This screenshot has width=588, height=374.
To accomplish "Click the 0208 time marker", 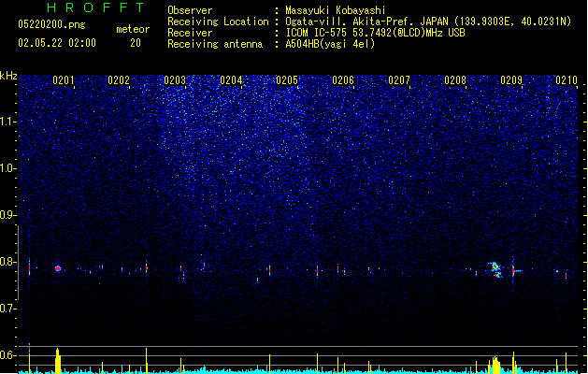I will pyautogui.click(x=455, y=80).
